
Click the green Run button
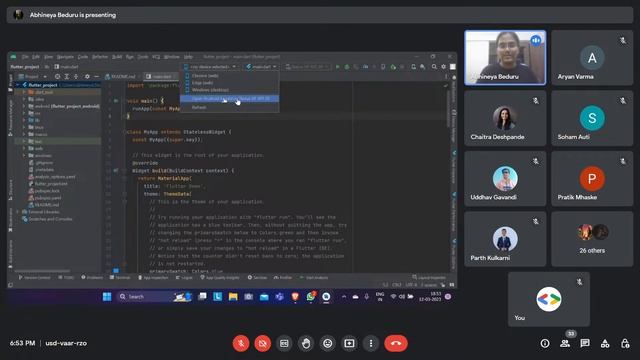[x=338, y=67]
